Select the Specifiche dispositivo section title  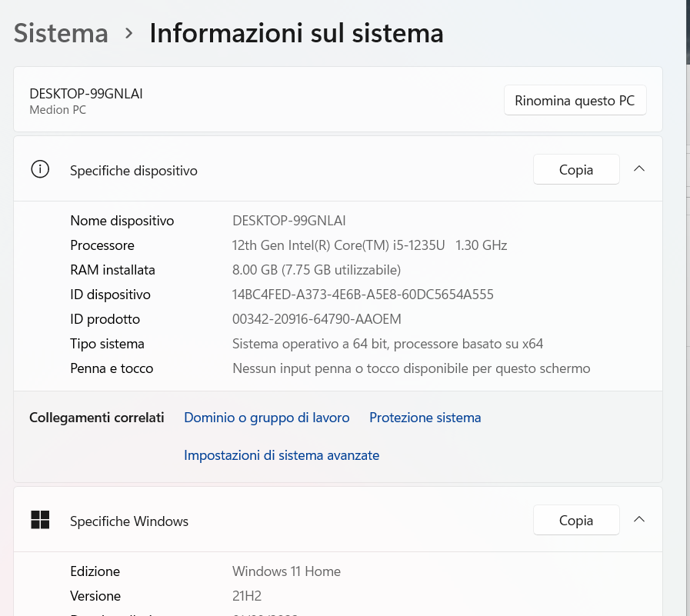click(133, 171)
